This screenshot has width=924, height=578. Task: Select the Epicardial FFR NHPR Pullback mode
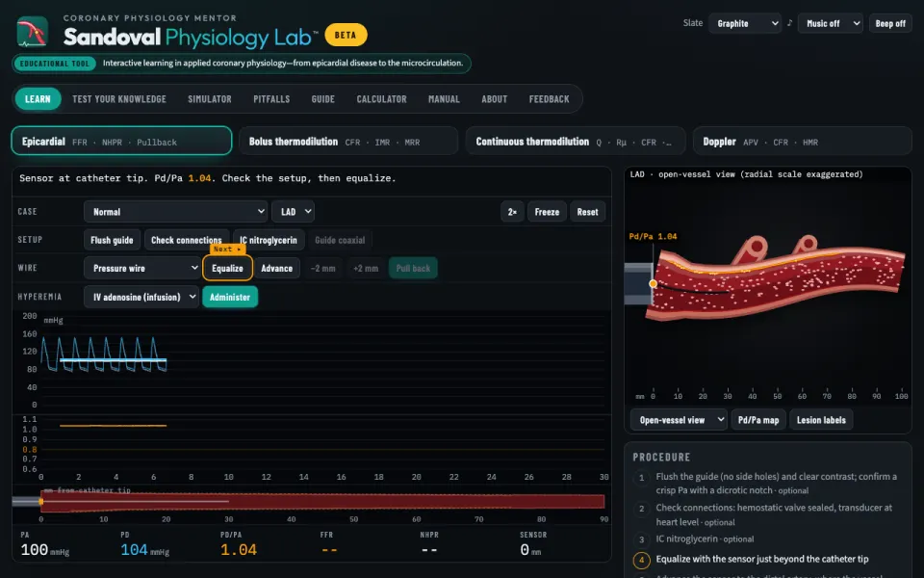tap(121, 141)
